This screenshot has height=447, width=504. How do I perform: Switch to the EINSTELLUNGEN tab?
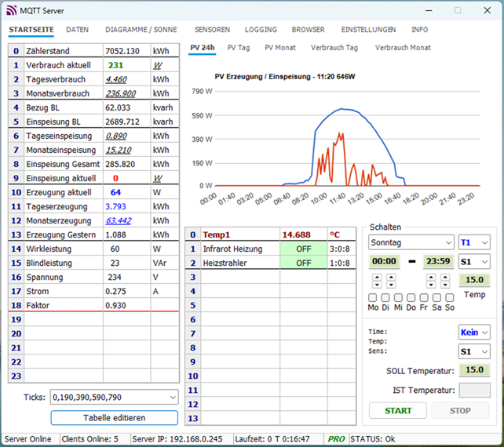tap(368, 30)
